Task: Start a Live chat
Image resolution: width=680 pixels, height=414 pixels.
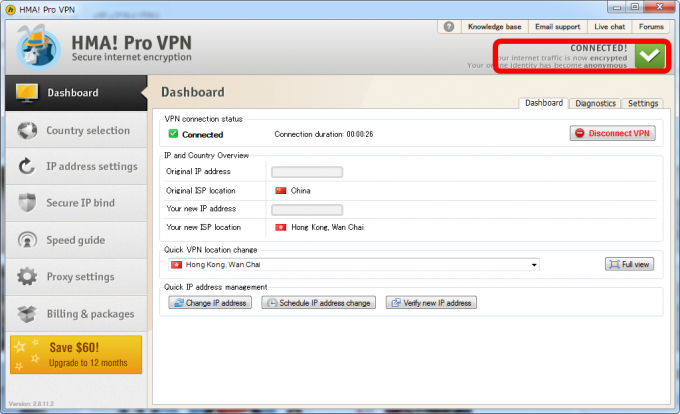Action: point(609,27)
